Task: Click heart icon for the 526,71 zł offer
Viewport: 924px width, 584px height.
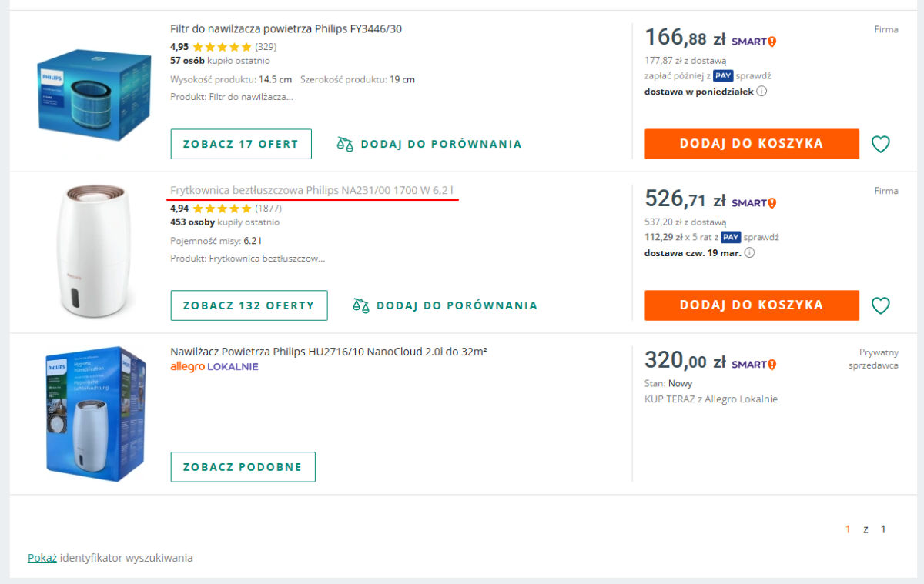Action: click(880, 305)
